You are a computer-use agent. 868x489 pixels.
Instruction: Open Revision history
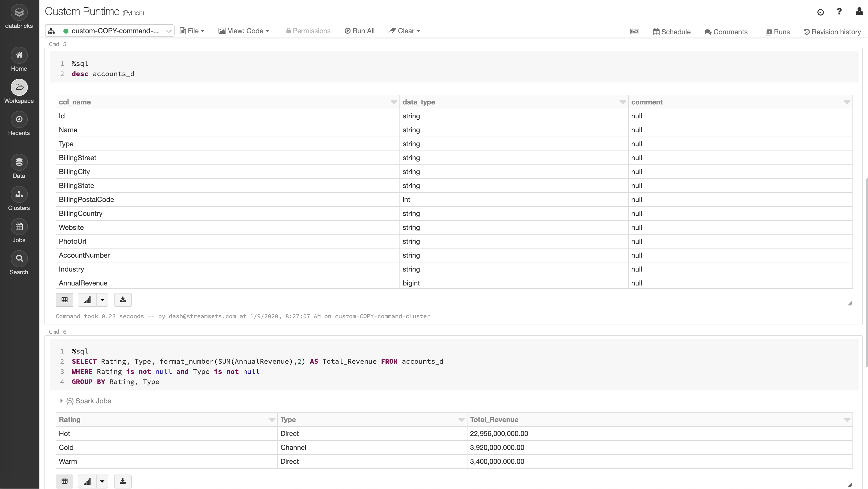tap(832, 32)
